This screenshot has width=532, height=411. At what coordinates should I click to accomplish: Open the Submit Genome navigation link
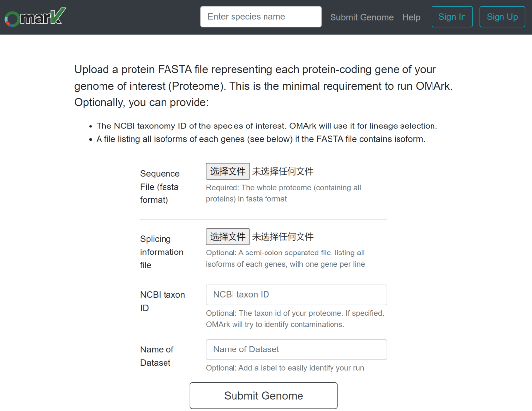(362, 17)
